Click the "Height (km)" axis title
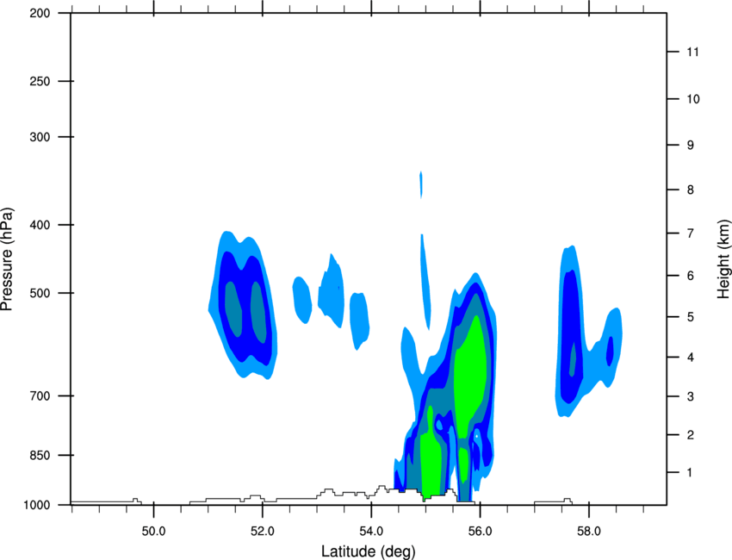The width and height of the screenshot is (732, 560). click(723, 259)
